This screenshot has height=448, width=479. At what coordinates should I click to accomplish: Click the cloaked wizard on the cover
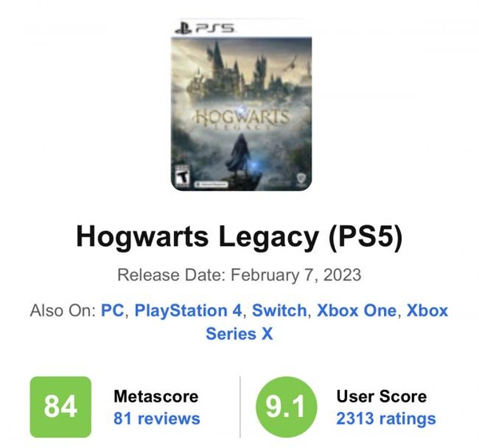coord(239,157)
